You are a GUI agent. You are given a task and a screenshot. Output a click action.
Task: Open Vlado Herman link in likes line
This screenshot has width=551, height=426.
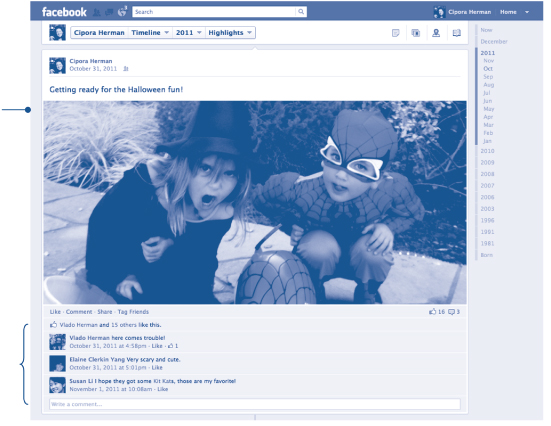pyautogui.click(x=78, y=325)
